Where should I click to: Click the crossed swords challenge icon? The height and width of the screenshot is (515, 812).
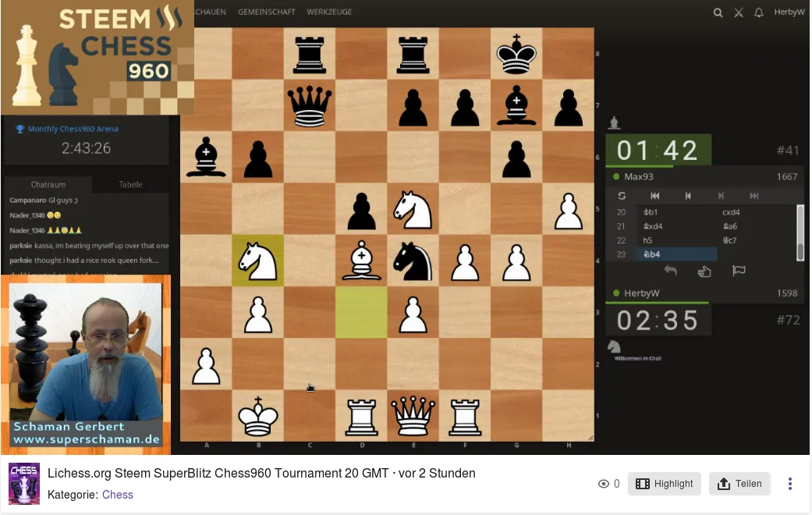(x=739, y=12)
